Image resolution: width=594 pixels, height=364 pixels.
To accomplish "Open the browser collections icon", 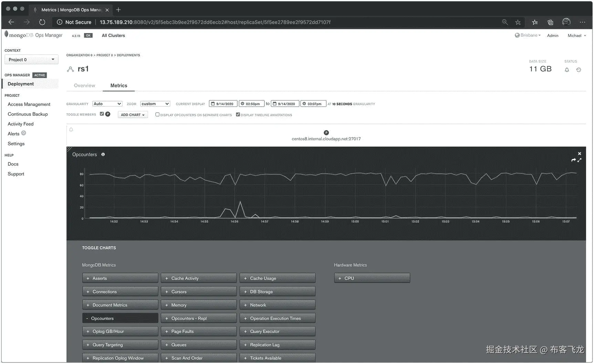I will click(550, 22).
